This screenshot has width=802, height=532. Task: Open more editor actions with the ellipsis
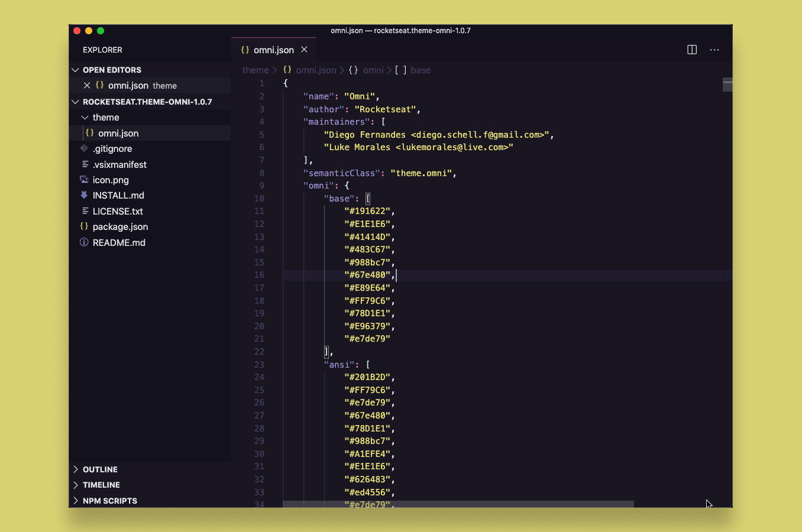(714, 50)
